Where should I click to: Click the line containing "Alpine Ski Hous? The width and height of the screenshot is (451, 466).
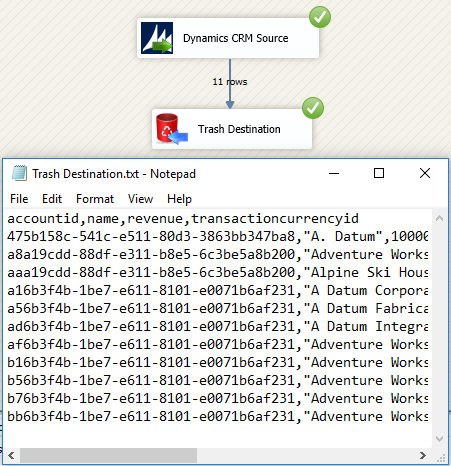pyautogui.click(x=218, y=273)
